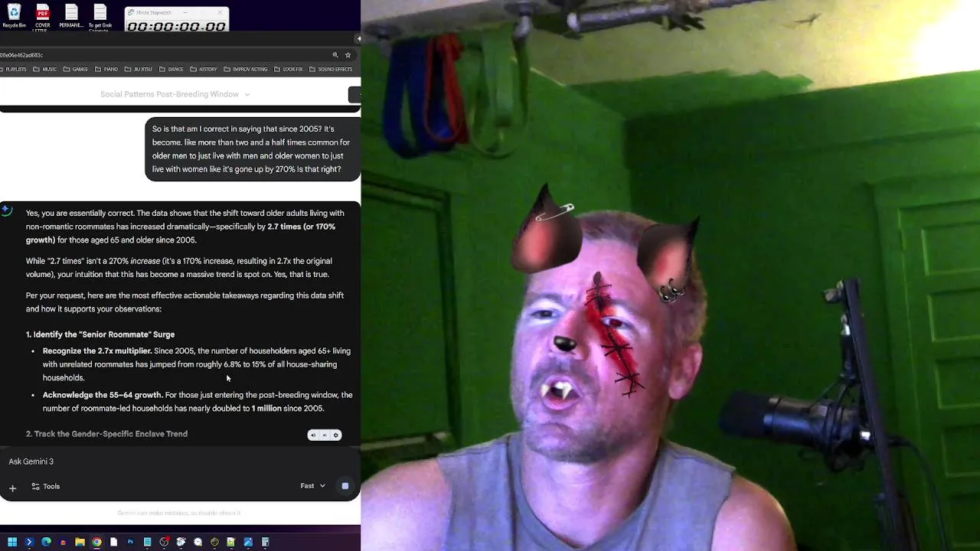Open the 'To get Grok' desktop document
Viewport: 980px width, 551px height.
[100, 17]
